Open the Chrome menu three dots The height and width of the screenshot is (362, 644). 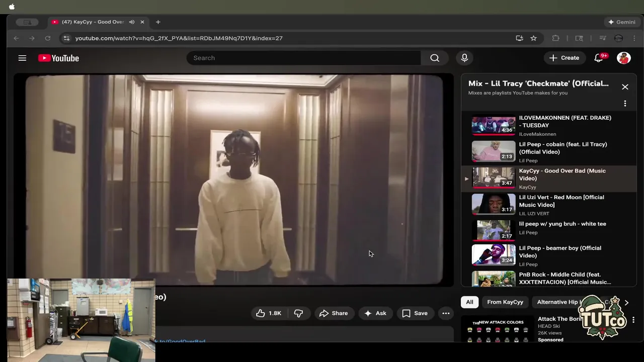click(x=634, y=38)
